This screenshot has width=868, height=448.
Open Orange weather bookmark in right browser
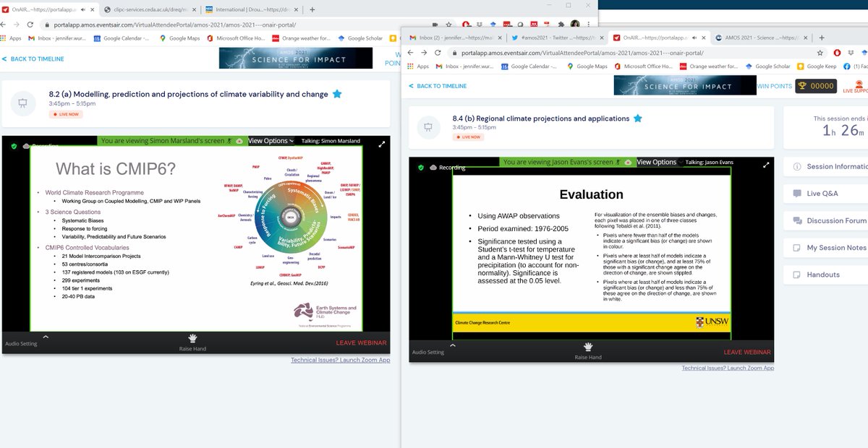(708, 66)
